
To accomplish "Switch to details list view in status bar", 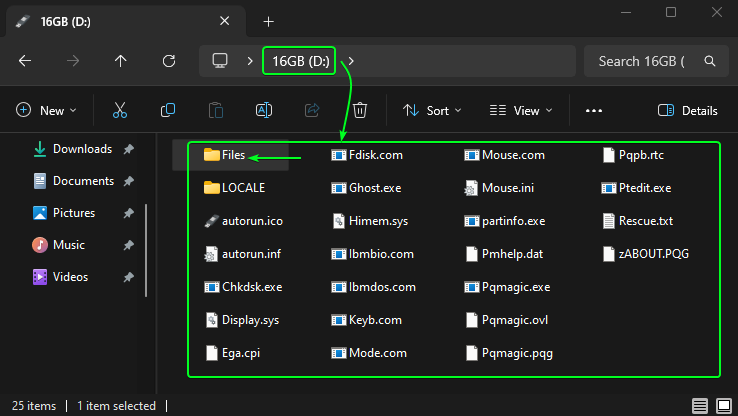I will click(x=700, y=405).
